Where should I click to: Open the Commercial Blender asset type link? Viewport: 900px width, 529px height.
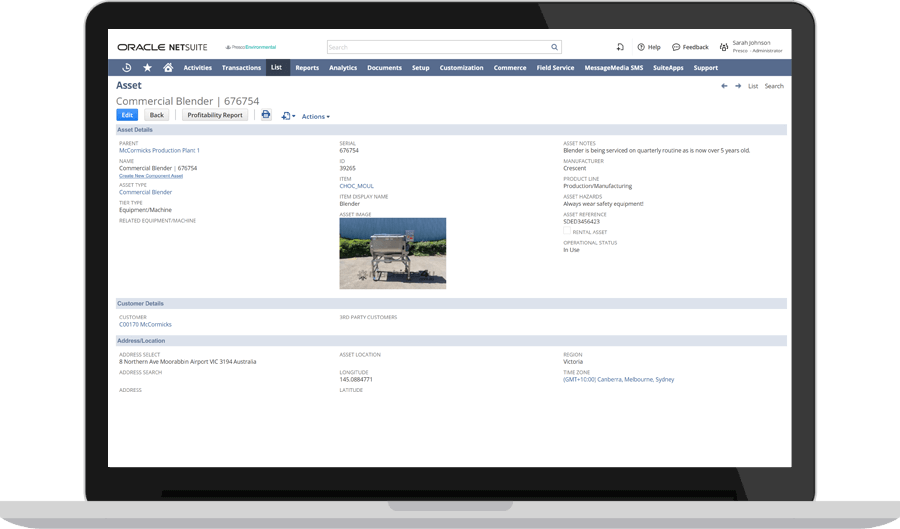[x=145, y=192]
